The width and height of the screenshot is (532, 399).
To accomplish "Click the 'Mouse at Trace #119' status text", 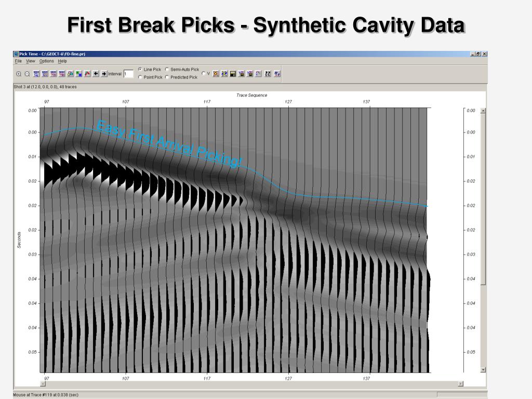I will (46, 395).
